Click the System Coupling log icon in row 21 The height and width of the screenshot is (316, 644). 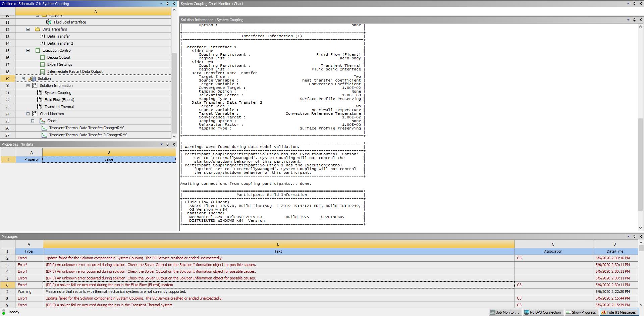click(40, 93)
